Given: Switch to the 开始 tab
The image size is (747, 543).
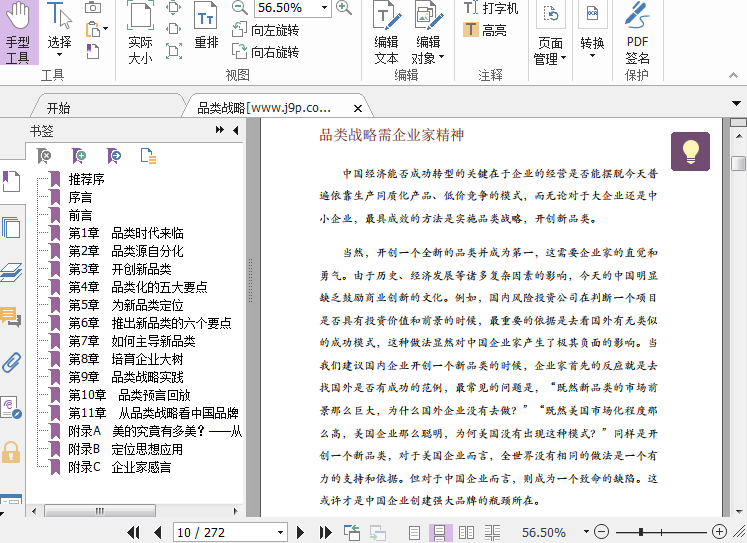Looking at the screenshot, I should (x=59, y=108).
